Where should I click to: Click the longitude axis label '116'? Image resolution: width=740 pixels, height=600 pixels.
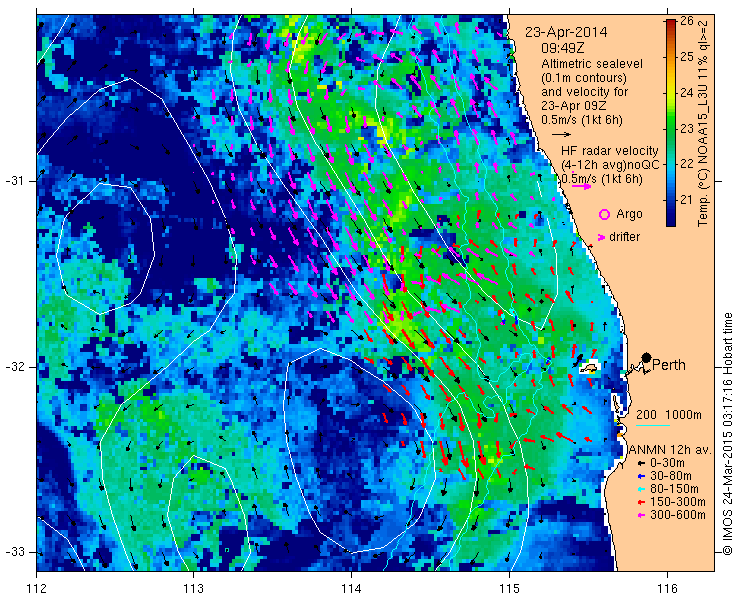[667, 588]
